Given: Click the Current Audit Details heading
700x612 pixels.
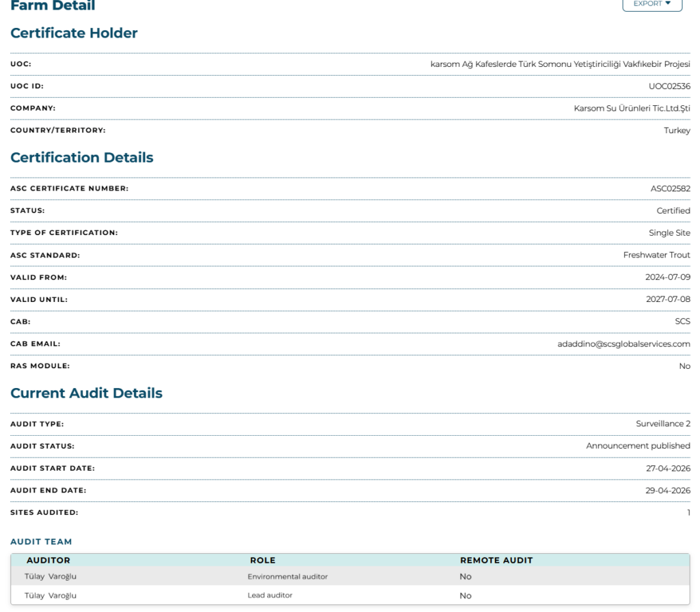Looking at the screenshot, I should click(x=86, y=393).
